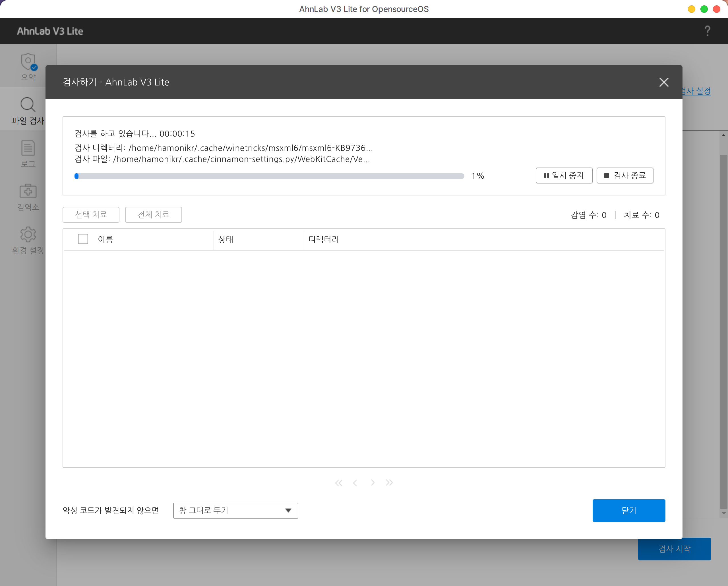This screenshot has width=728, height=586.
Task: Close the 검사하기 dialog with X
Action: (664, 82)
